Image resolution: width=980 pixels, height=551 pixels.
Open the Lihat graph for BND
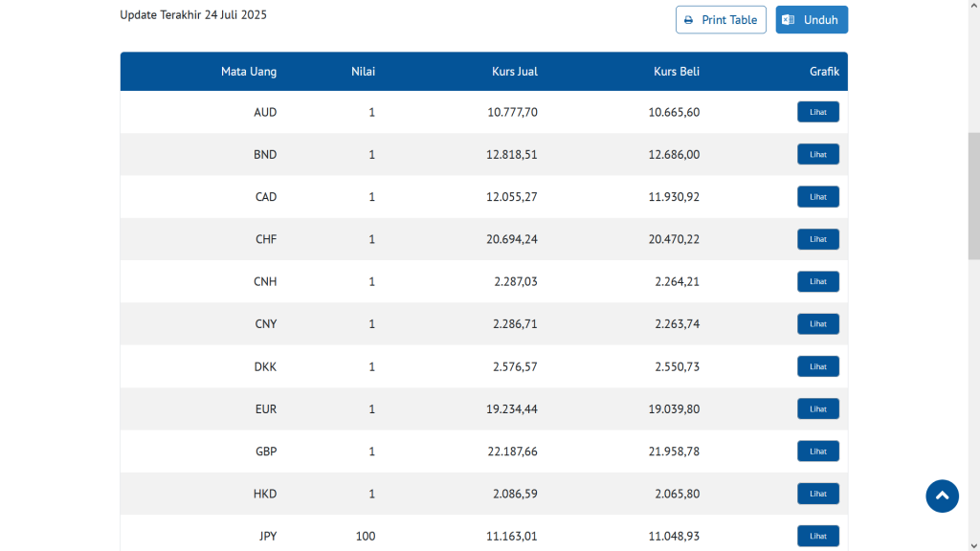817,154
